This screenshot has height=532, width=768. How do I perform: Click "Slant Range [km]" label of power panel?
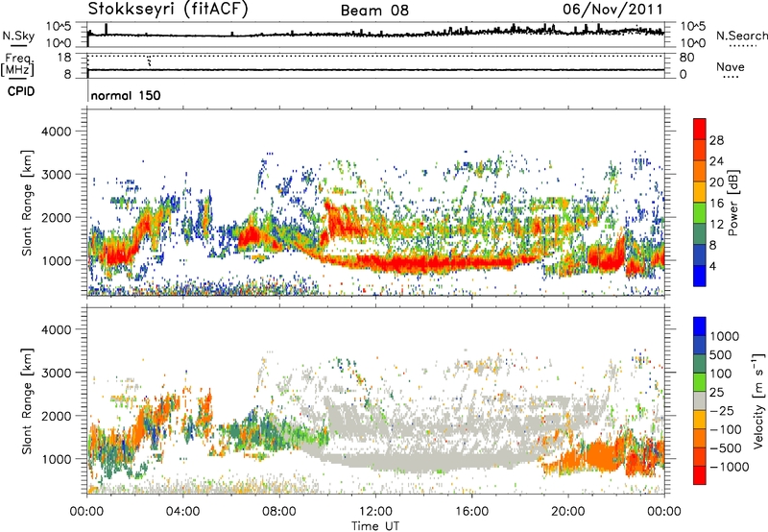(27, 203)
